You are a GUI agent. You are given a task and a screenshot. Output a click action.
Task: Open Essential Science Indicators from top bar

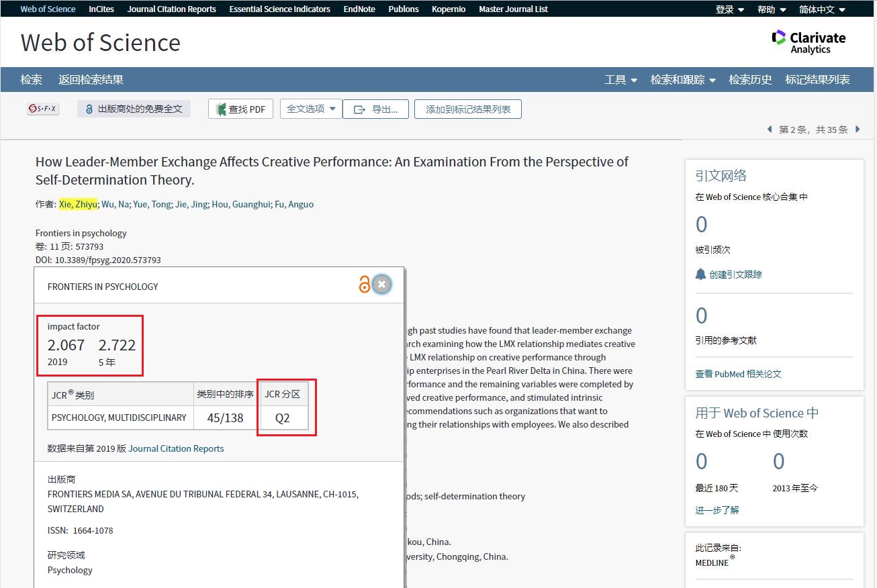click(279, 9)
